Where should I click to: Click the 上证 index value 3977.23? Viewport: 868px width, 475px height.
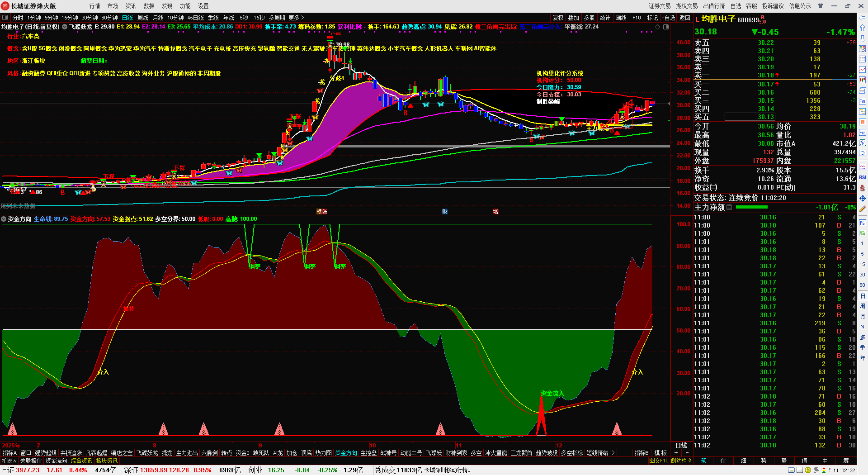pos(28,470)
